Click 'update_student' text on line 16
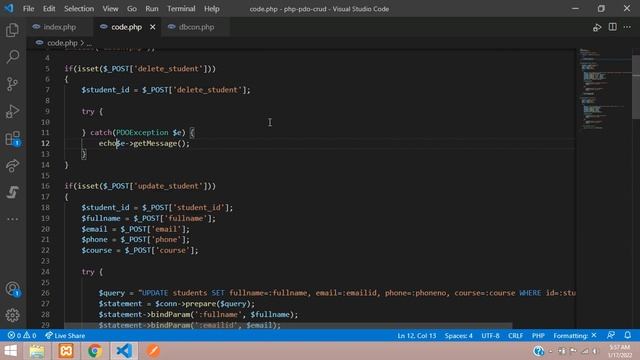Viewport: 640px width, 360px height. tap(168, 186)
